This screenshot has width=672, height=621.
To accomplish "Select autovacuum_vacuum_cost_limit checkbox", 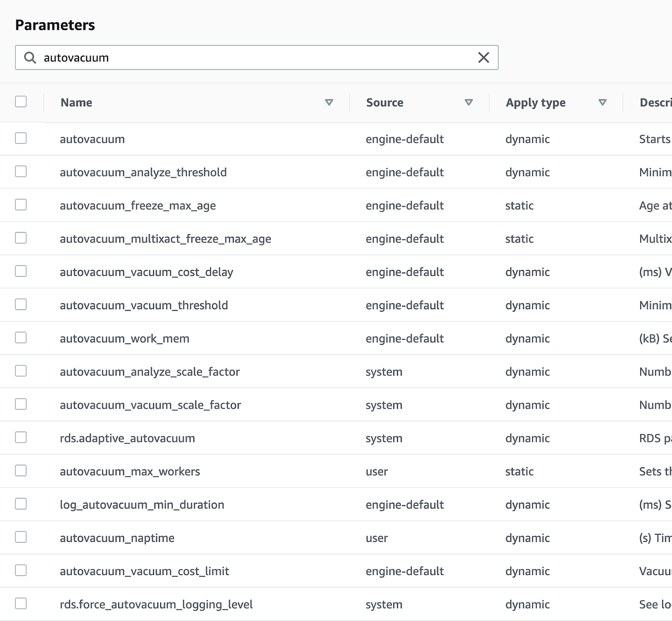I will 21,570.
